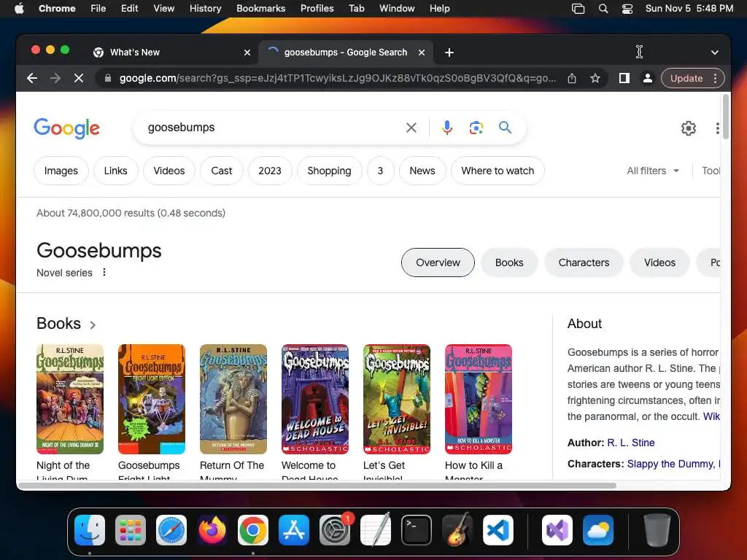Filter results by Videos chip
This screenshot has height=560, width=747.
click(x=169, y=171)
